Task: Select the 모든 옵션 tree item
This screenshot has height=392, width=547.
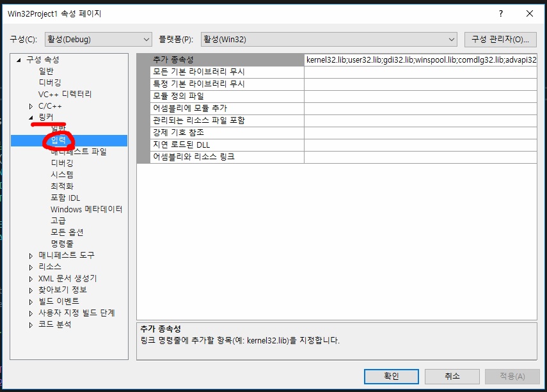Action: (67, 232)
